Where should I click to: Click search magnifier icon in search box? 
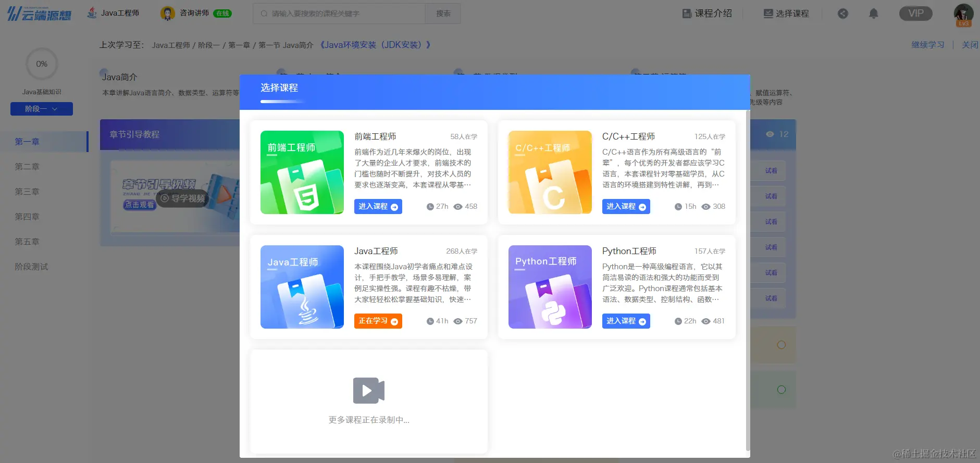[264, 14]
